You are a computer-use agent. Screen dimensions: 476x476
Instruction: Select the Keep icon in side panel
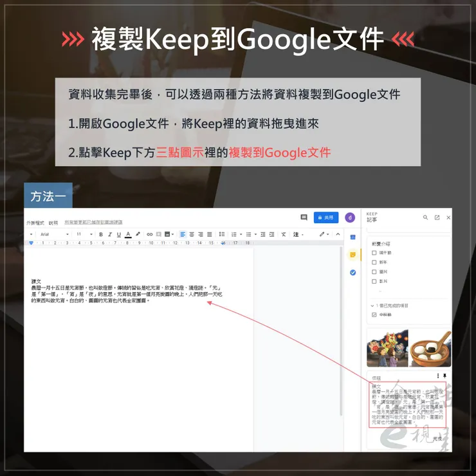352,255
